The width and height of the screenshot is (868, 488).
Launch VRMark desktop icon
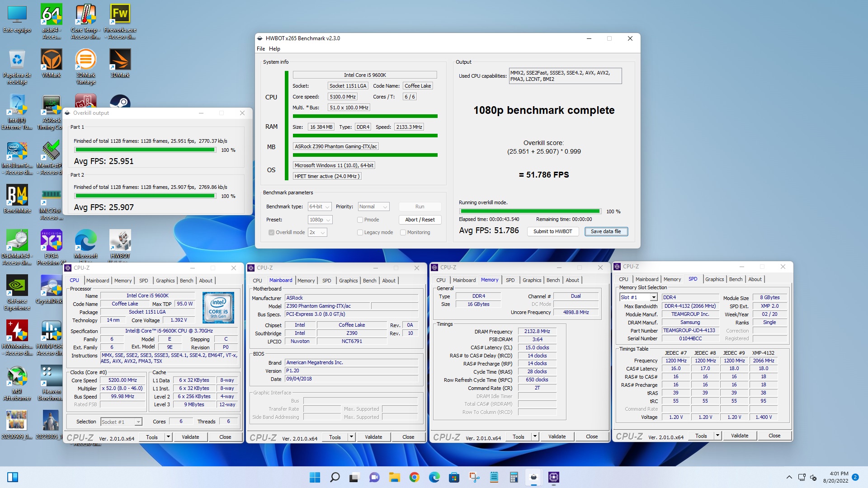[51, 63]
